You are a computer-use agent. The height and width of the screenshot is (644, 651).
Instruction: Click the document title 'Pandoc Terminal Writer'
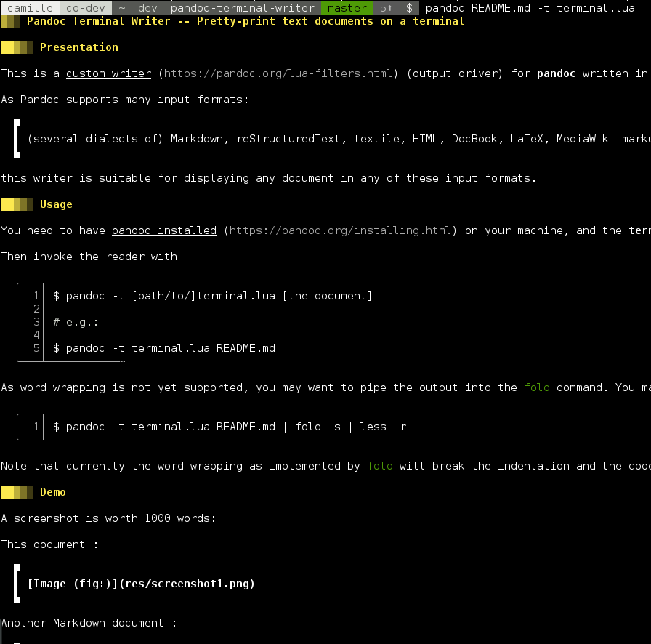coord(98,21)
